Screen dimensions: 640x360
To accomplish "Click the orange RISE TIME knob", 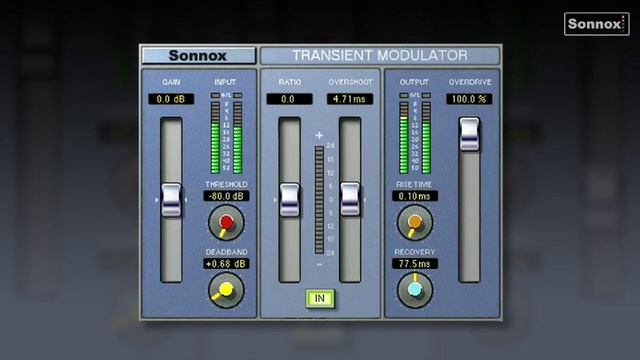I will (x=415, y=222).
